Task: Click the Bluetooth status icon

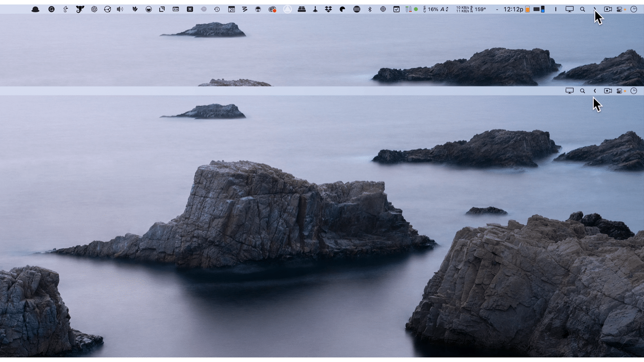Action: (370, 9)
